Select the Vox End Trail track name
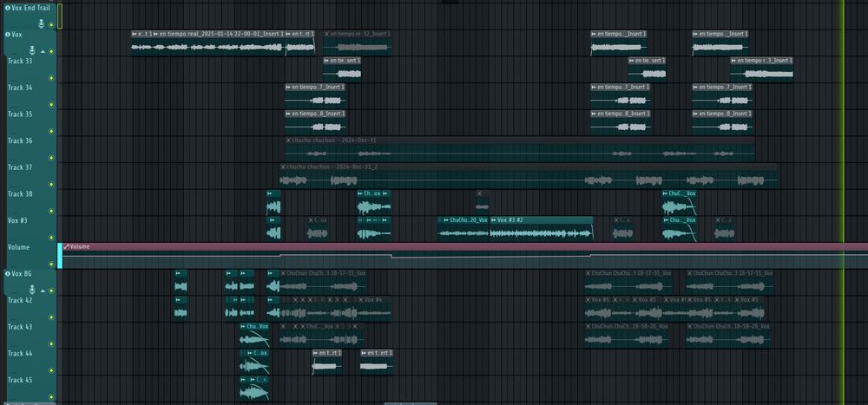Screen dimensions: 868x405 [30, 8]
